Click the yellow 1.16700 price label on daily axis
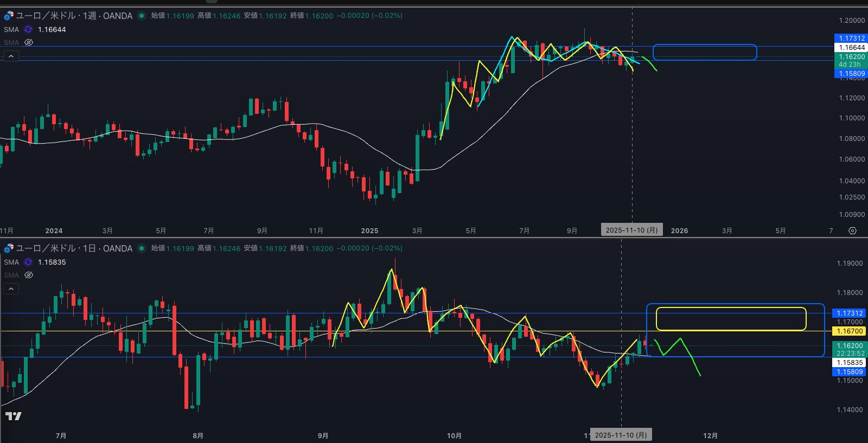The image size is (868, 443). pos(850,331)
